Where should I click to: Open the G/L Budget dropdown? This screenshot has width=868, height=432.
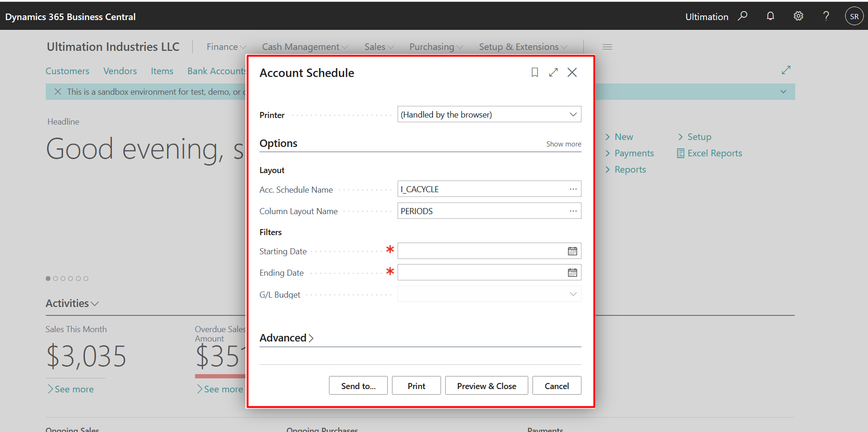click(573, 294)
